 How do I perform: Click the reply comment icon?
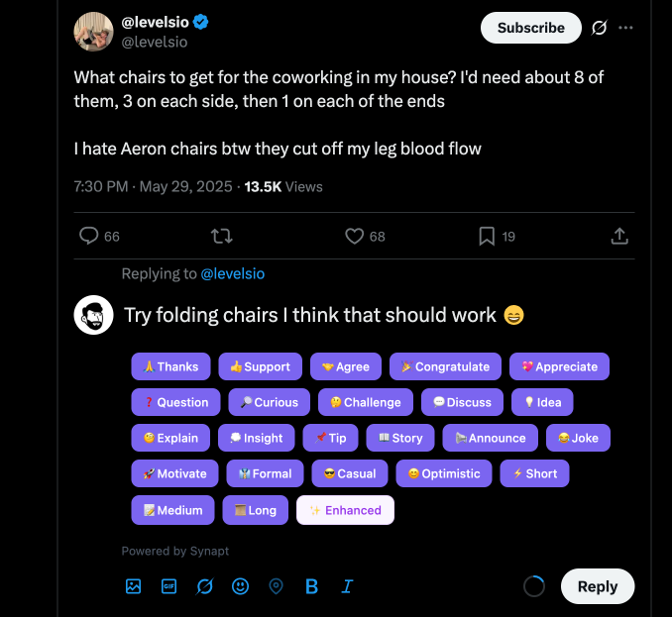coord(89,236)
